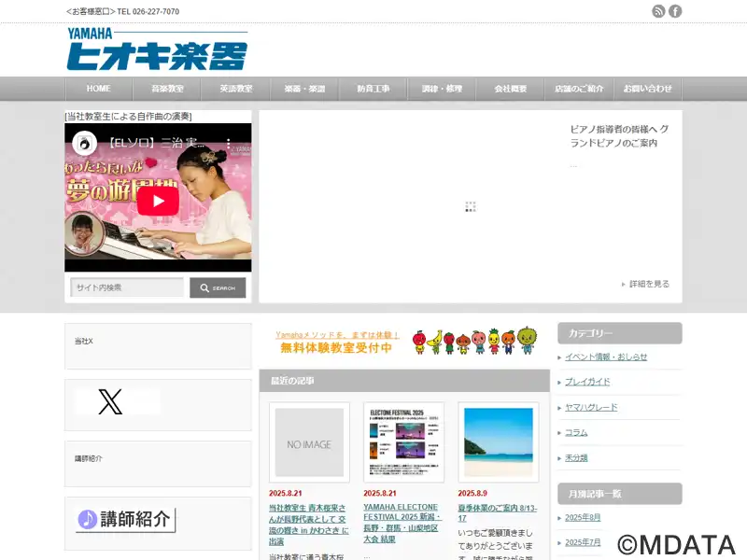Viewport: 747px width, 560px height.
Task: Open the 調律・修理 menu item
Action: tap(442, 89)
